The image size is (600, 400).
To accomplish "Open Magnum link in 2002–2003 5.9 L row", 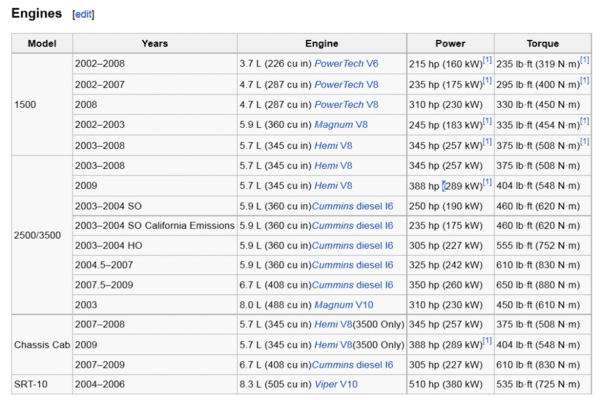I will [x=333, y=125].
